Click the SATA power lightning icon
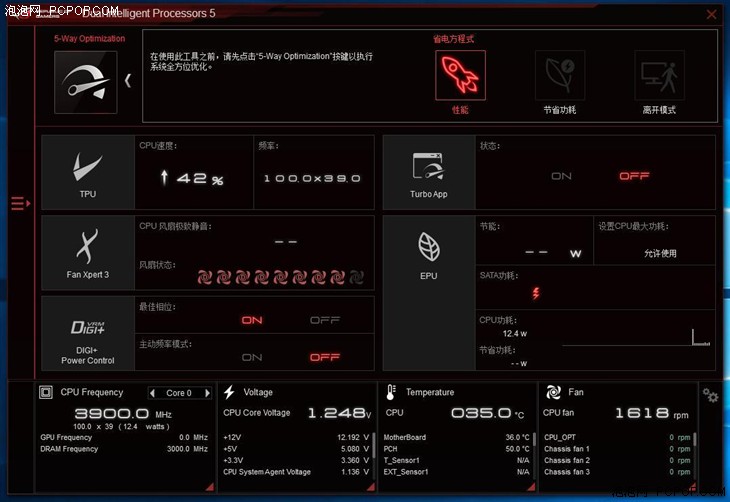The image size is (730, 502). coord(536,293)
